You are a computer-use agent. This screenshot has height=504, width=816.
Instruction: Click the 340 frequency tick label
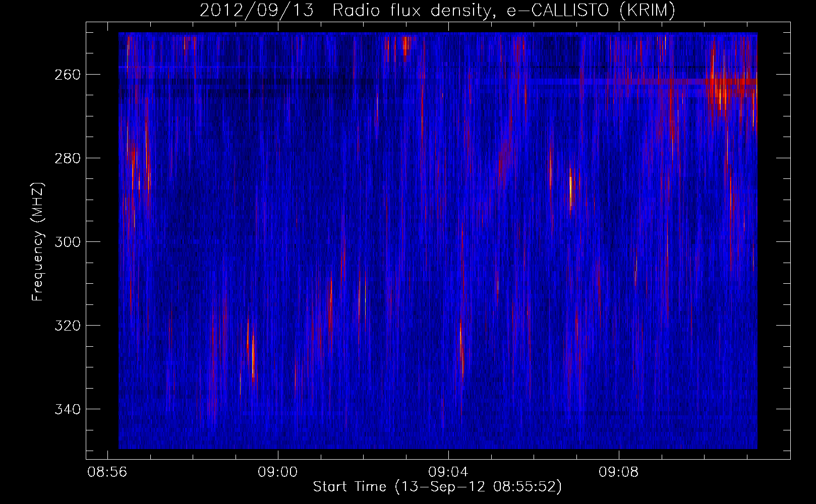point(68,409)
